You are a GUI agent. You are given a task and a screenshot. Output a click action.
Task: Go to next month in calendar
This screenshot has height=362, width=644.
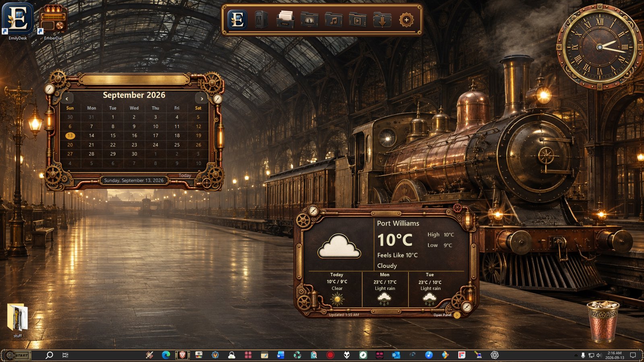point(202,98)
